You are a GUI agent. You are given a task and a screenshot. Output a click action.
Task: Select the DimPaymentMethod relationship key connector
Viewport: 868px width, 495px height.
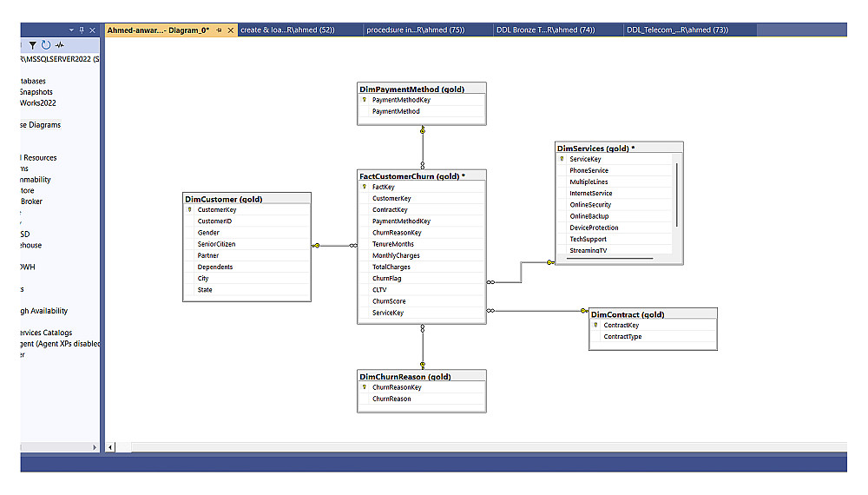(423, 130)
